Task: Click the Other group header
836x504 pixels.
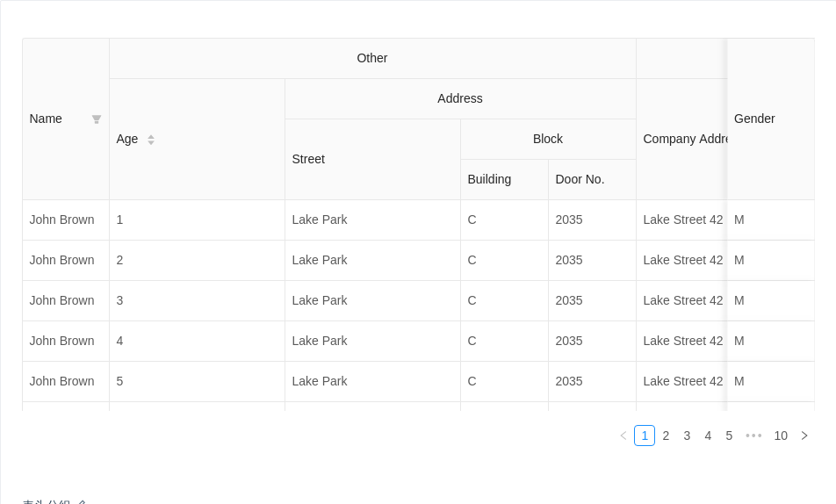Action: click(x=372, y=58)
